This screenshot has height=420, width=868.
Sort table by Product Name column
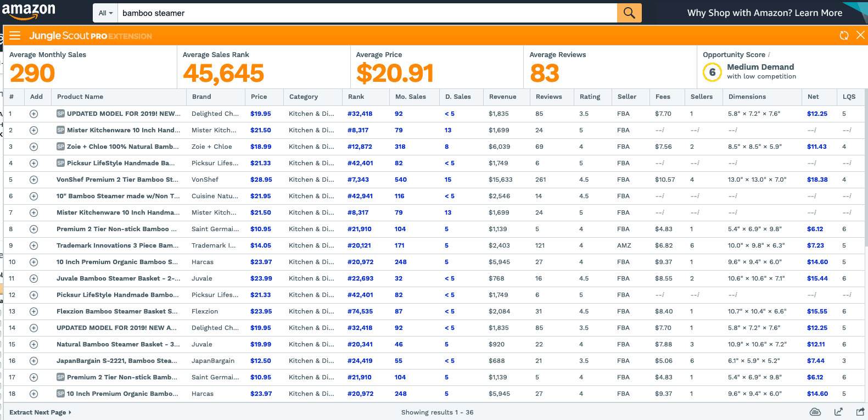[80, 97]
